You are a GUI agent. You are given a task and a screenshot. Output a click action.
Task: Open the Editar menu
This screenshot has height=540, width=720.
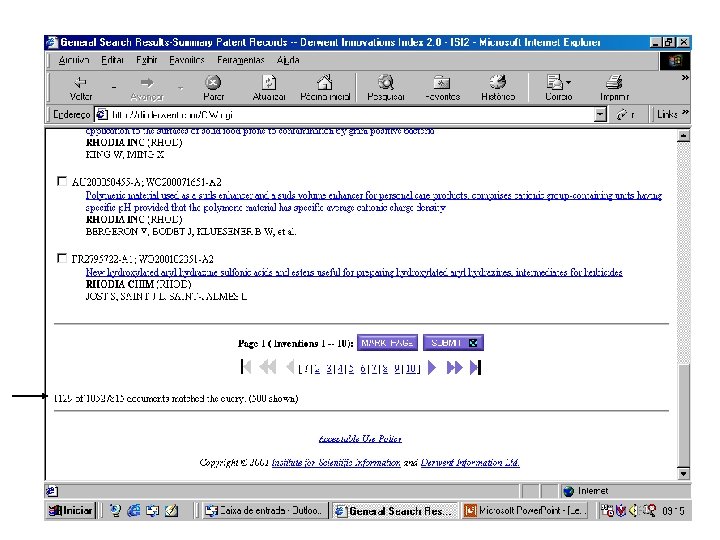(112, 60)
